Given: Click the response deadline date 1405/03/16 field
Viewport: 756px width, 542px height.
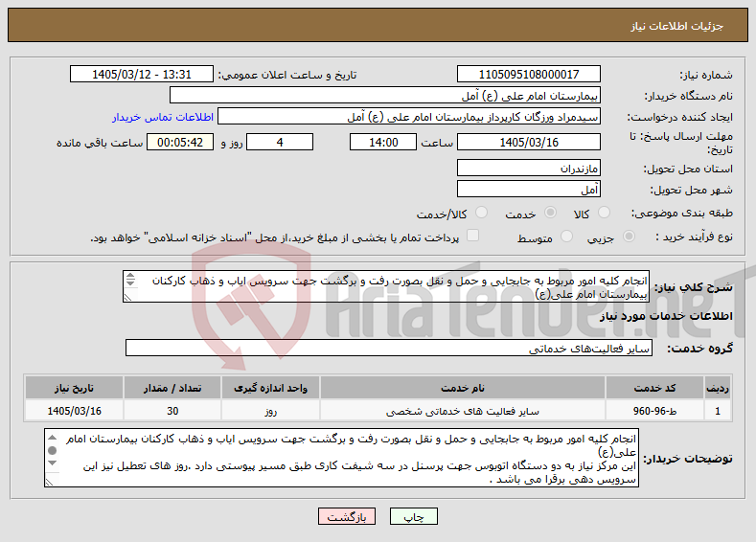Looking at the screenshot, I should point(528,142).
